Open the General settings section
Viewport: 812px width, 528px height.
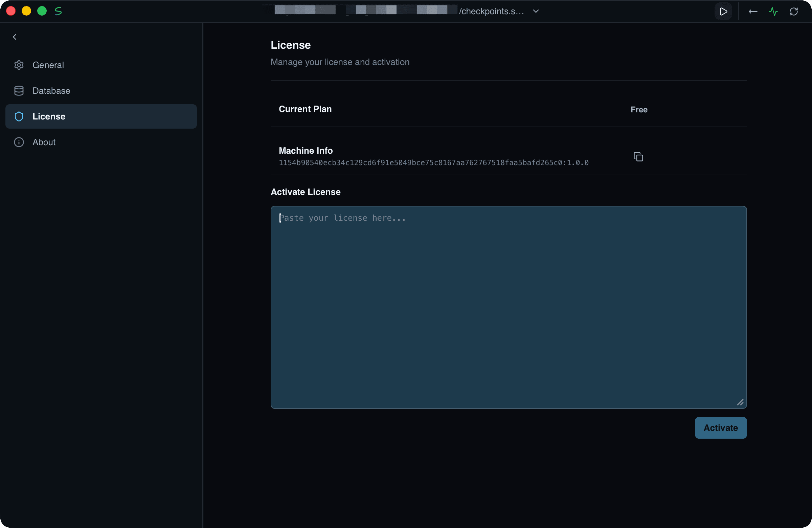[101, 65]
